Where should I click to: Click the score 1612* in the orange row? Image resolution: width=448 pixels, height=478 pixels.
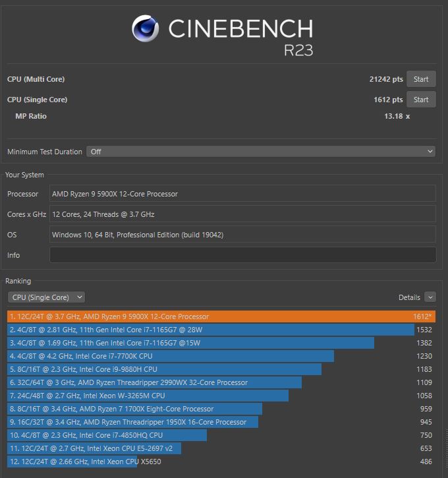pyautogui.click(x=422, y=316)
